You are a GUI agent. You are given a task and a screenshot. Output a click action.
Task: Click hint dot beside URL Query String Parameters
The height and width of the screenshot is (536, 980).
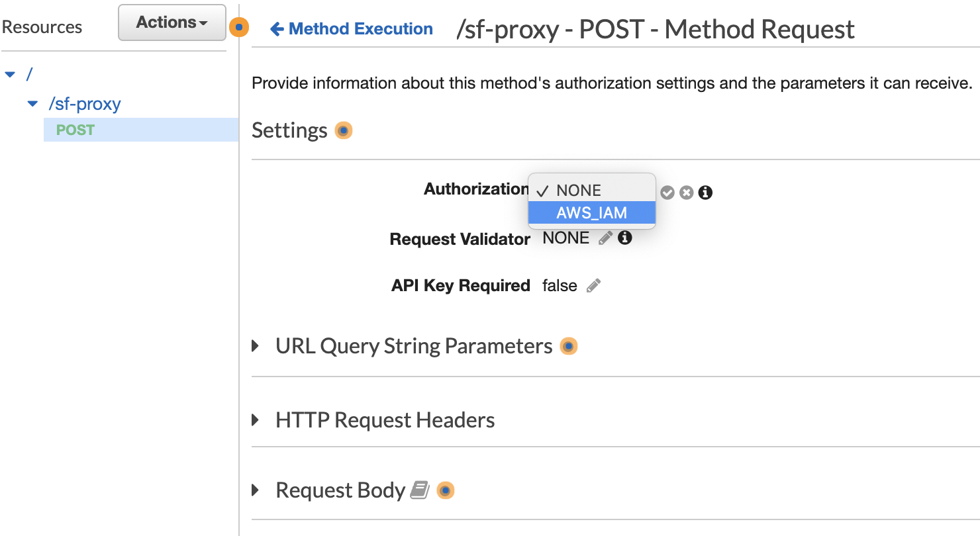pos(568,346)
